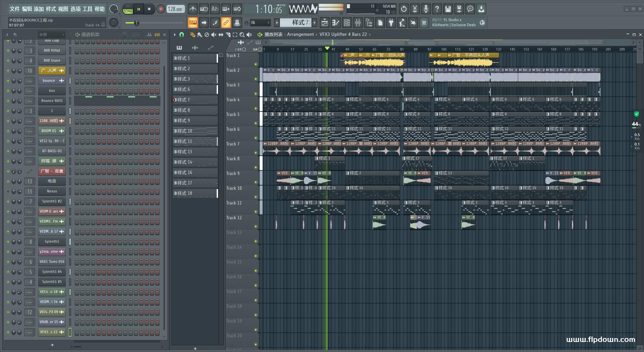Open the 样式 7 pattern selector
The width and height of the screenshot is (644, 352).
tap(296, 23)
